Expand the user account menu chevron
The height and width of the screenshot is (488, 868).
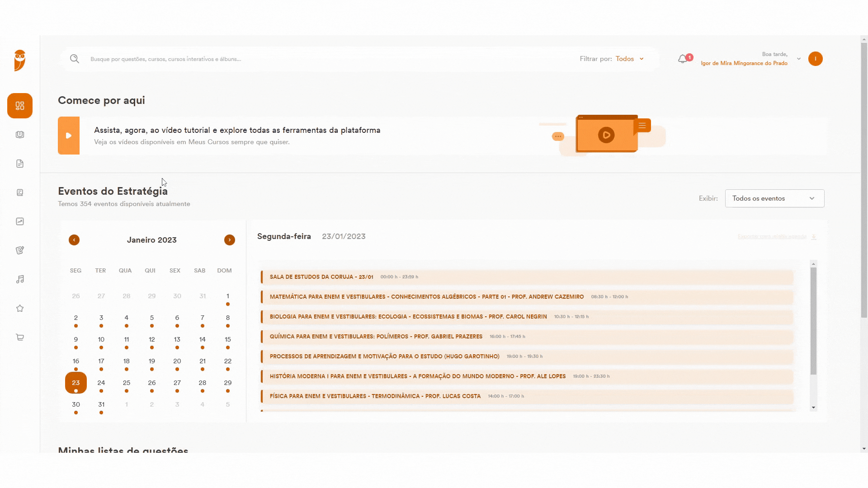(799, 59)
